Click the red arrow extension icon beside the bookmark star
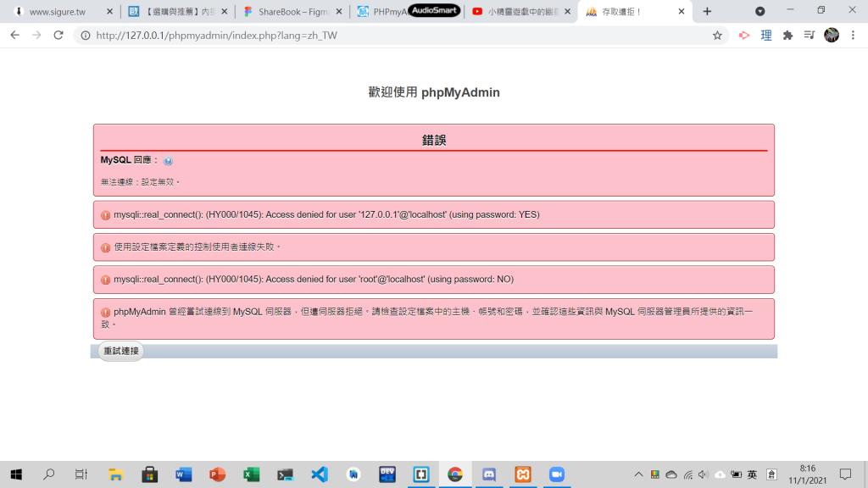 [744, 36]
